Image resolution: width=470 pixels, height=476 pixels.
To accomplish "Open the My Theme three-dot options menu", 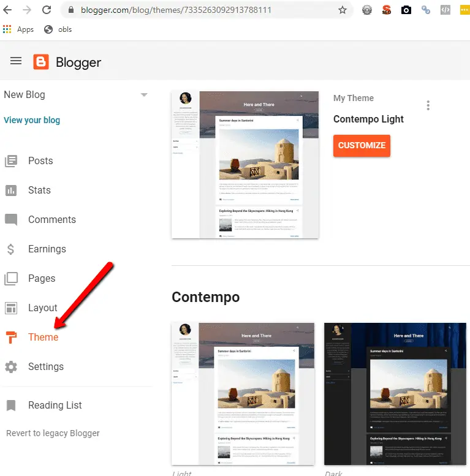I will click(428, 105).
